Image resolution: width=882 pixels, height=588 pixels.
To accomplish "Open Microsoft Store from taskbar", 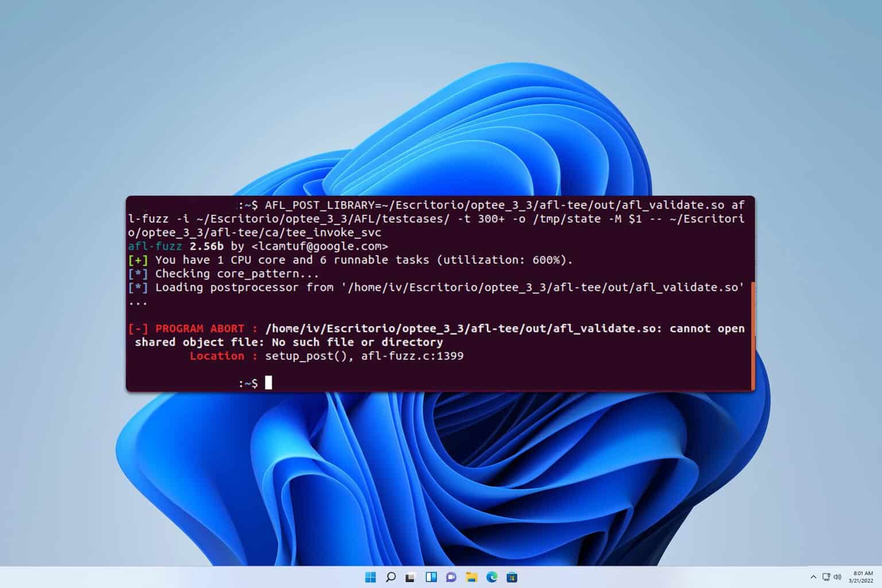I will tap(512, 577).
